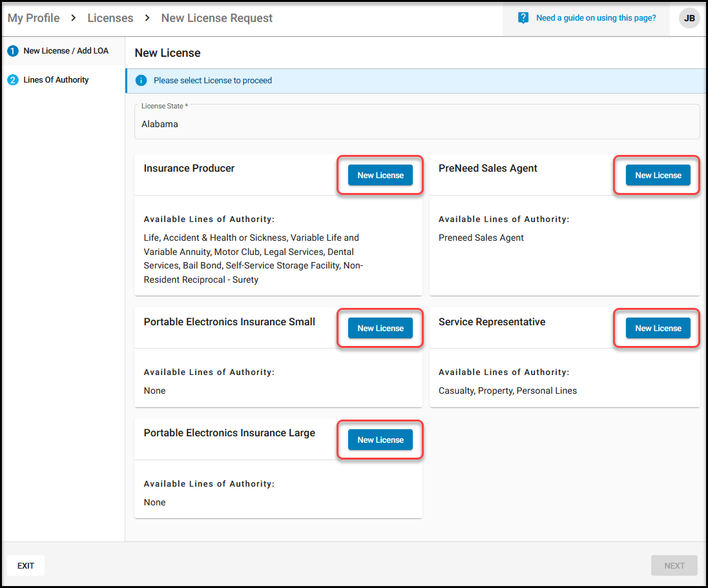Viewport: 708px width, 588px height.
Task: Switch to Lines Of Authority step
Action: pyautogui.click(x=56, y=80)
